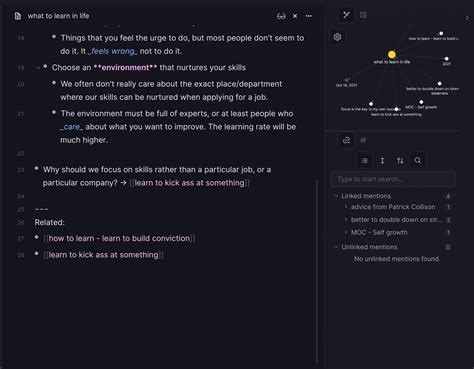Image resolution: width=474 pixels, height=369 pixels.
Task: Change backlinks sort order
Action: tap(400, 161)
